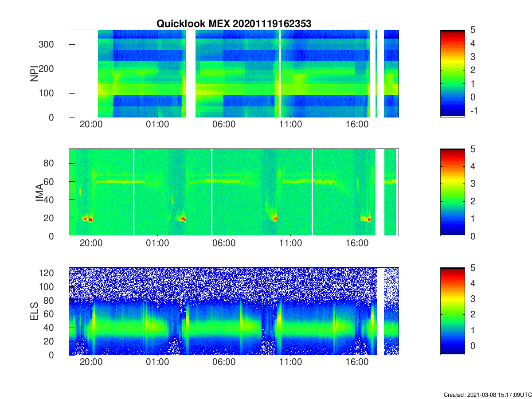532x399 pixels.
Task: Click the 01:00 time label under ELS
Action: tap(158, 362)
